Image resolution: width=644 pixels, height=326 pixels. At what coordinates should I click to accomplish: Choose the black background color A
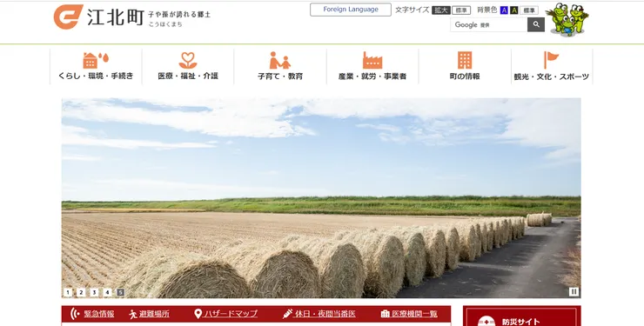pos(513,10)
